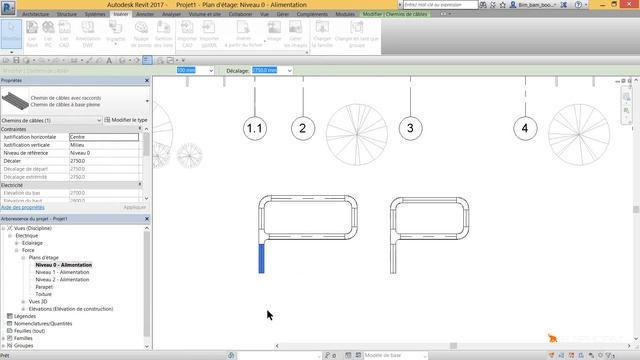
Task: Switch to the Annoter ribbon tab
Action: (x=145, y=14)
